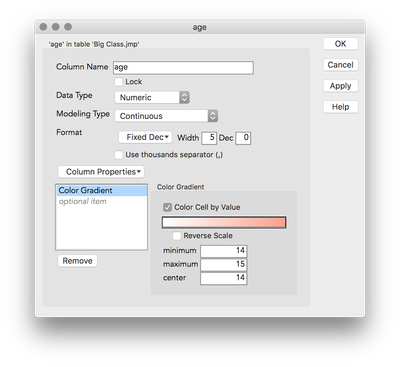Apply the column changes
The image size is (400, 367).
pyautogui.click(x=340, y=86)
